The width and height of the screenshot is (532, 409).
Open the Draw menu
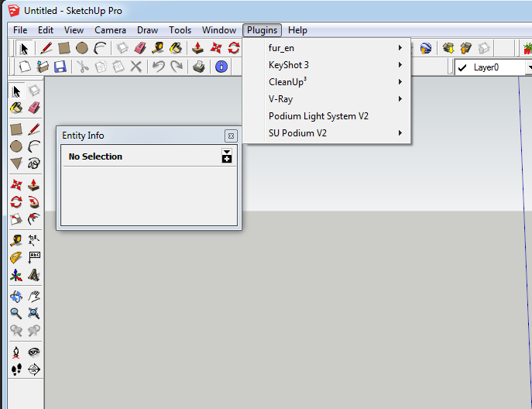click(147, 30)
